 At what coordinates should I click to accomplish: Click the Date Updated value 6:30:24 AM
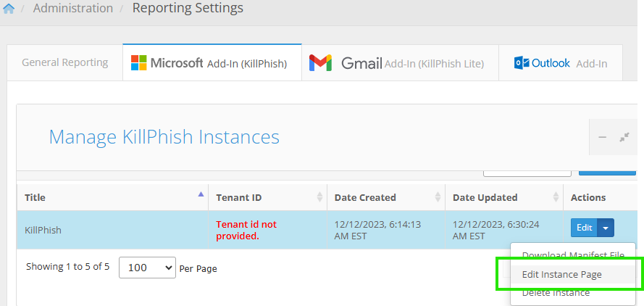495,230
